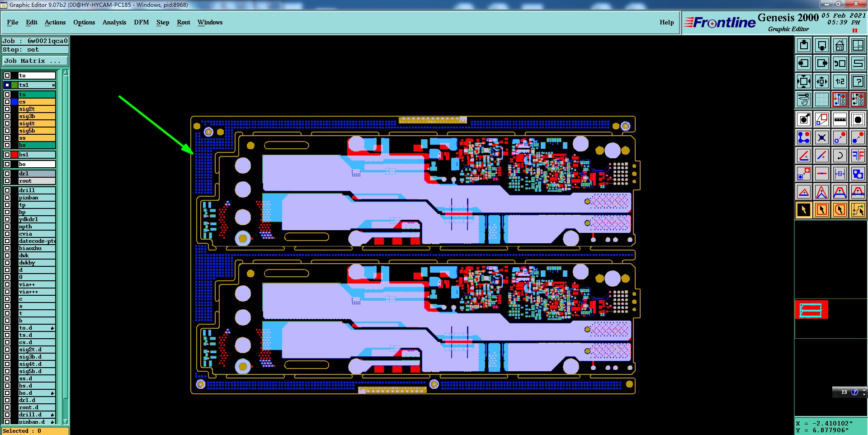Open the grid display icon
This screenshot has width=868, height=435.
pos(822,99)
